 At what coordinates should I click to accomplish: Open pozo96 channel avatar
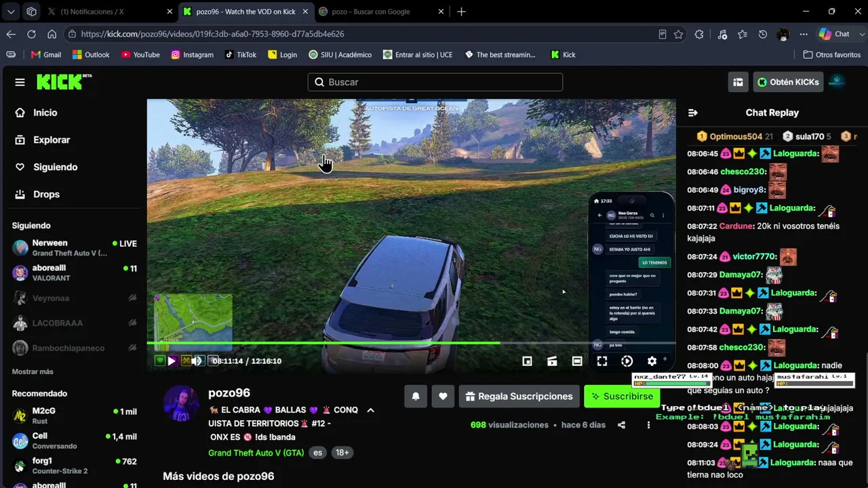(181, 403)
